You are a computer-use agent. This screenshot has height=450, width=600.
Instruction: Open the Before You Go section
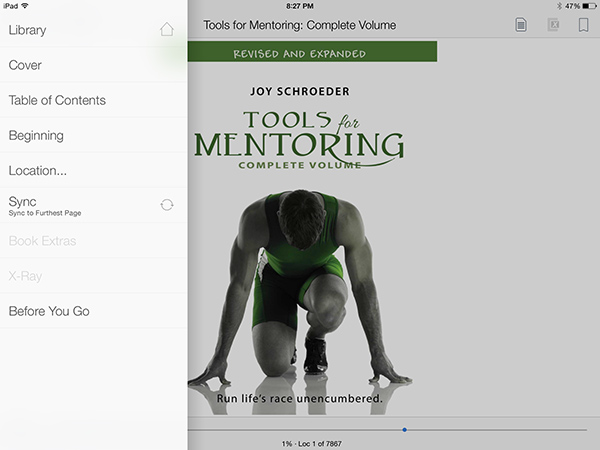click(x=94, y=311)
